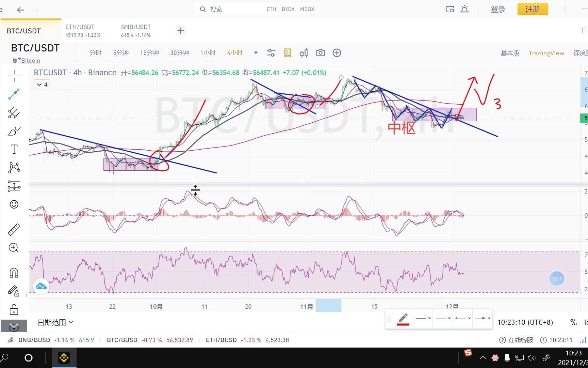Open timezone clock 10:23:10 (UTC+8)
Screen dimensions: 588x368
click(525, 322)
